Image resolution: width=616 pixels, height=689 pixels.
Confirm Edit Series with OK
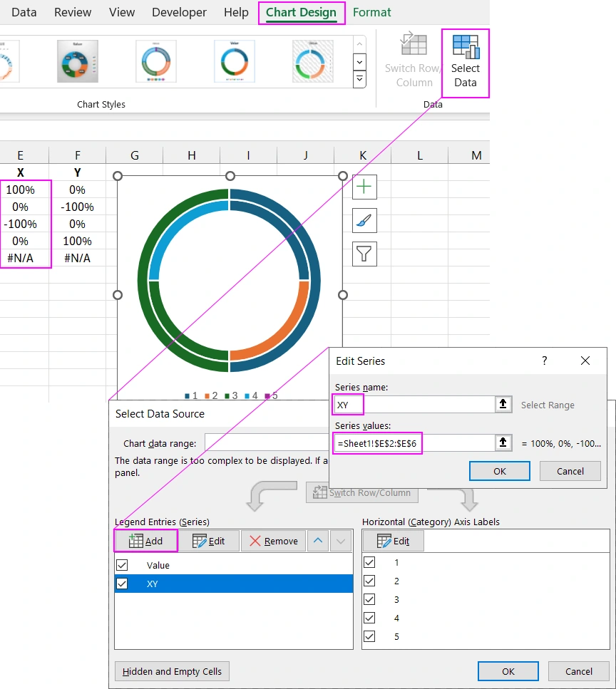coord(499,470)
